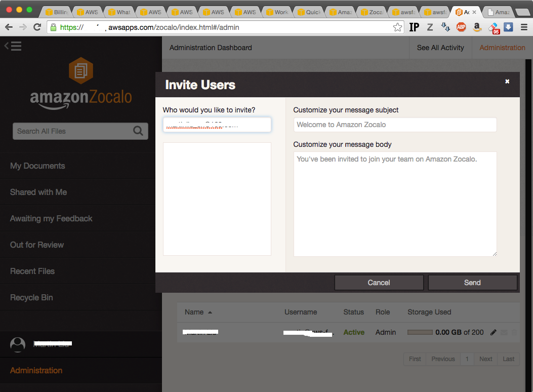Click the Z extension icon
This screenshot has width=533, height=392.
(430, 27)
